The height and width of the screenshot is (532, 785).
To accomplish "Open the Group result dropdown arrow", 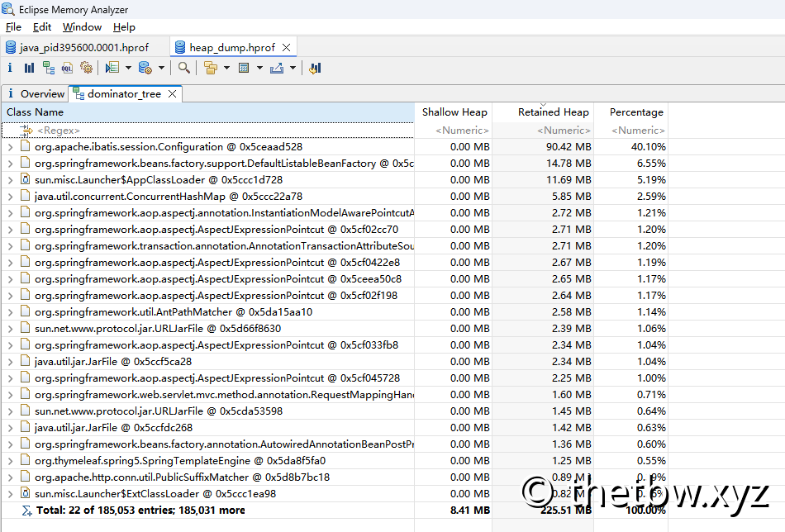I will click(226, 68).
